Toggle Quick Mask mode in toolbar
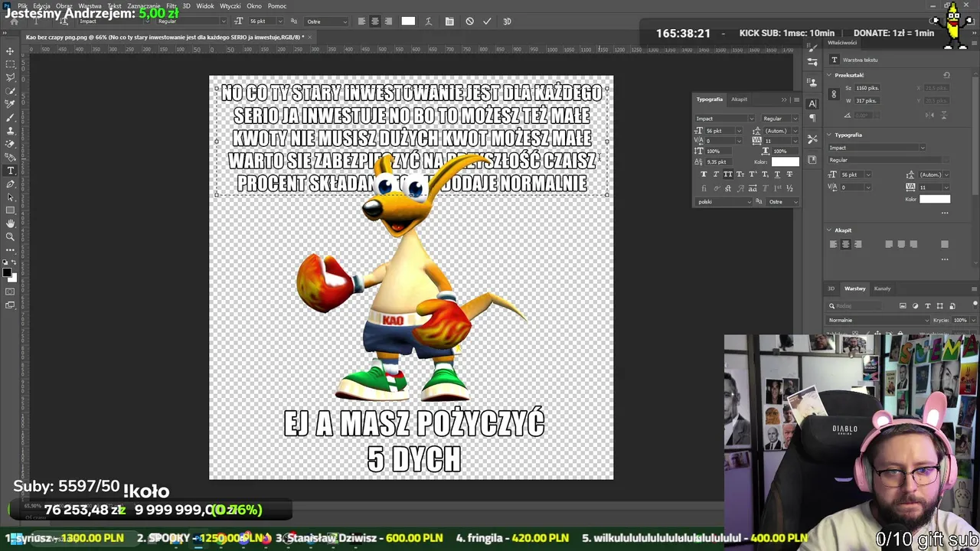980x551 pixels. (x=10, y=292)
